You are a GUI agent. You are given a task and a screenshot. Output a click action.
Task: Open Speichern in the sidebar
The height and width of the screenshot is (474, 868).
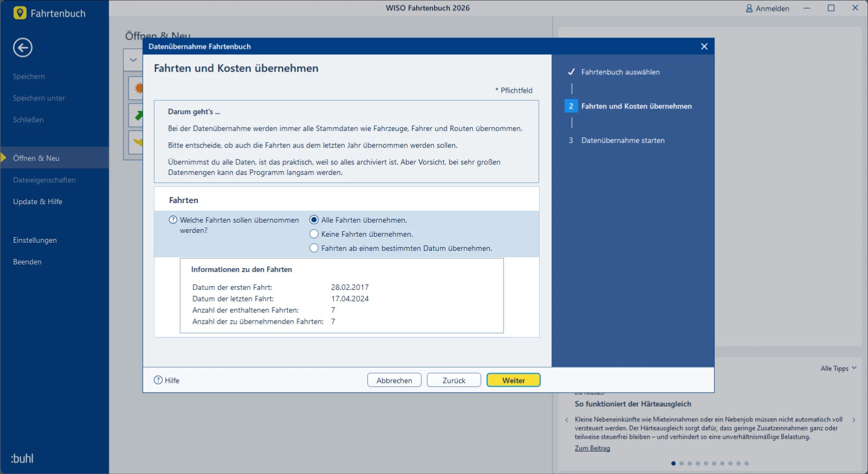(29, 77)
